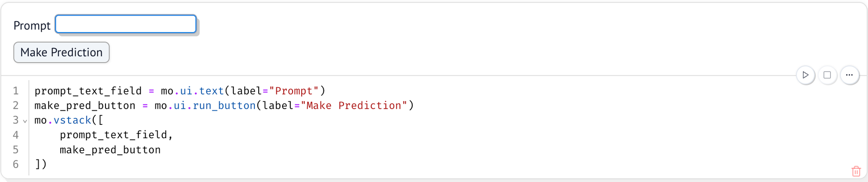This screenshot has height=182, width=868.
Task: Place cursor on make_pred_button in line 5
Action: click(110, 149)
